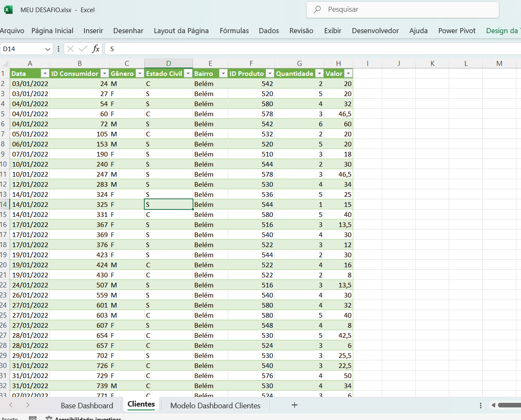This screenshot has width=521, height=420.
Task: Select the date cell 03/01/2022 in row 2
Action: (x=30, y=83)
